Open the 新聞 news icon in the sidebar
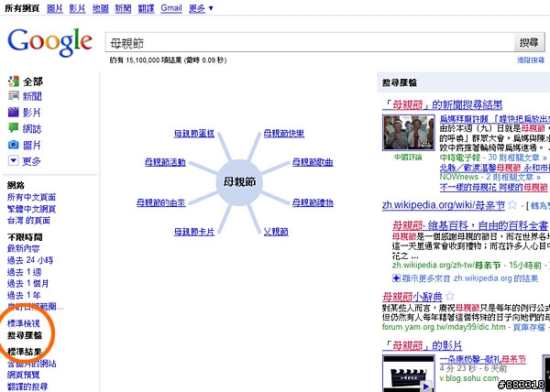550x392 pixels. (14, 95)
